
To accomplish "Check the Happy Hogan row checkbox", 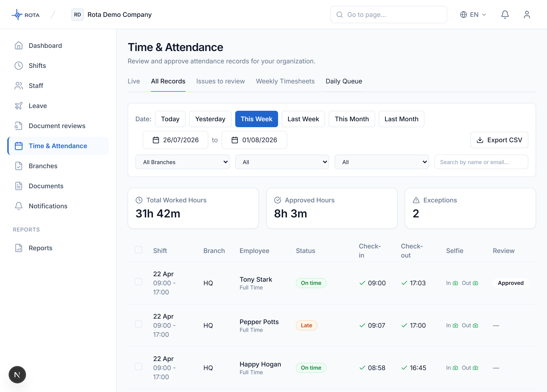I will click(138, 366).
